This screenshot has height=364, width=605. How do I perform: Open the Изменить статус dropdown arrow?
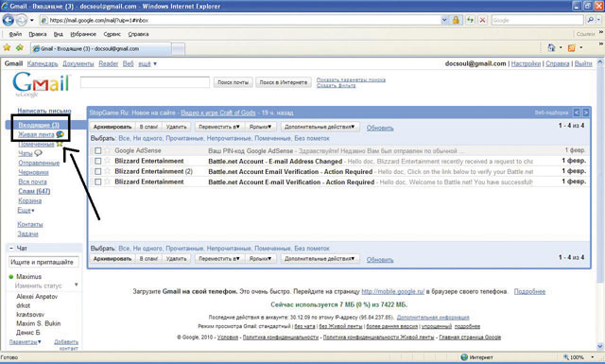pyautogui.click(x=76, y=285)
